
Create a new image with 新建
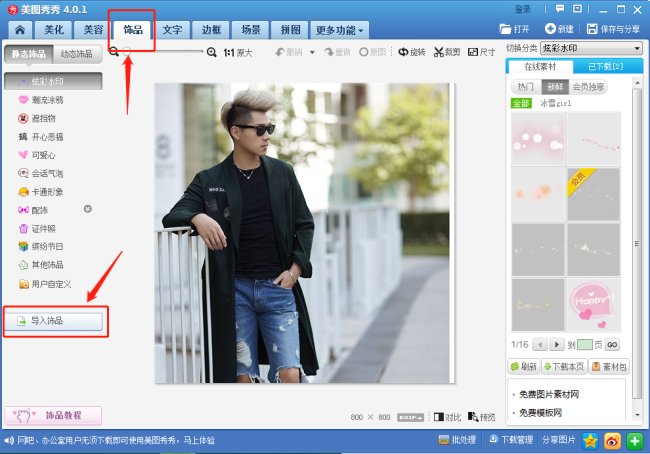point(559,29)
